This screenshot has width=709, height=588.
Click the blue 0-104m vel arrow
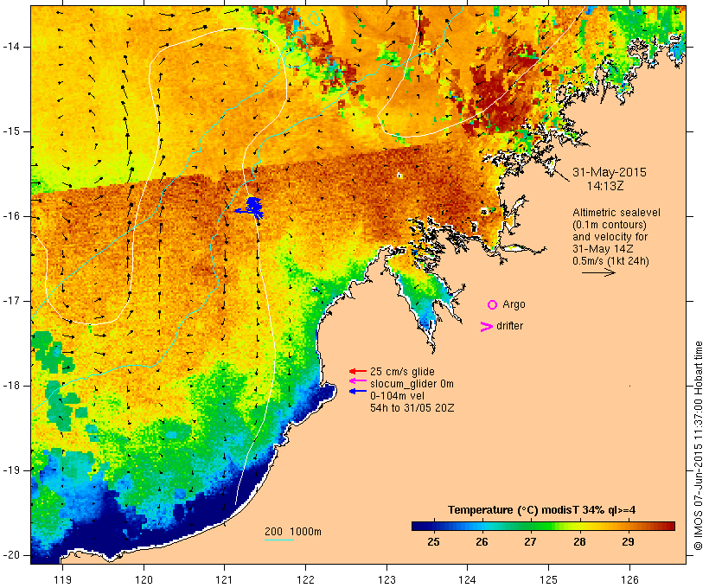pyautogui.click(x=358, y=391)
